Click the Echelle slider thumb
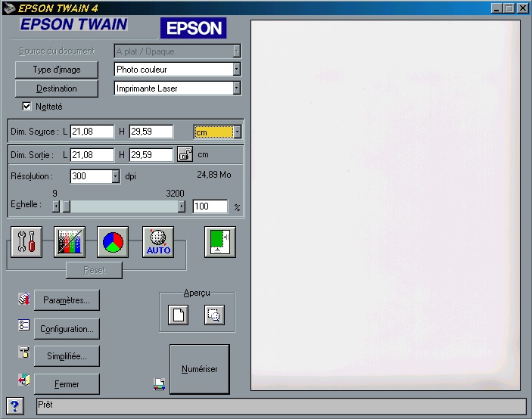 point(67,206)
